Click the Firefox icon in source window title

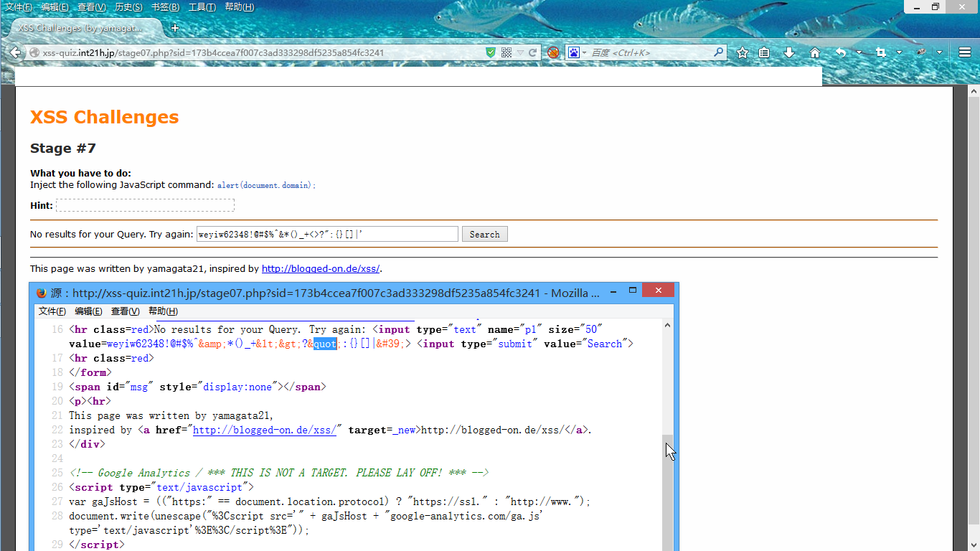coord(42,293)
